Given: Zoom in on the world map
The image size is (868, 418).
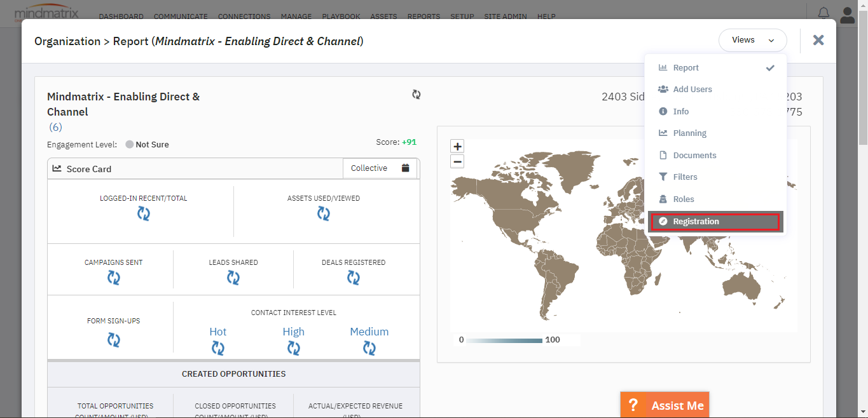Looking at the screenshot, I should [457, 146].
